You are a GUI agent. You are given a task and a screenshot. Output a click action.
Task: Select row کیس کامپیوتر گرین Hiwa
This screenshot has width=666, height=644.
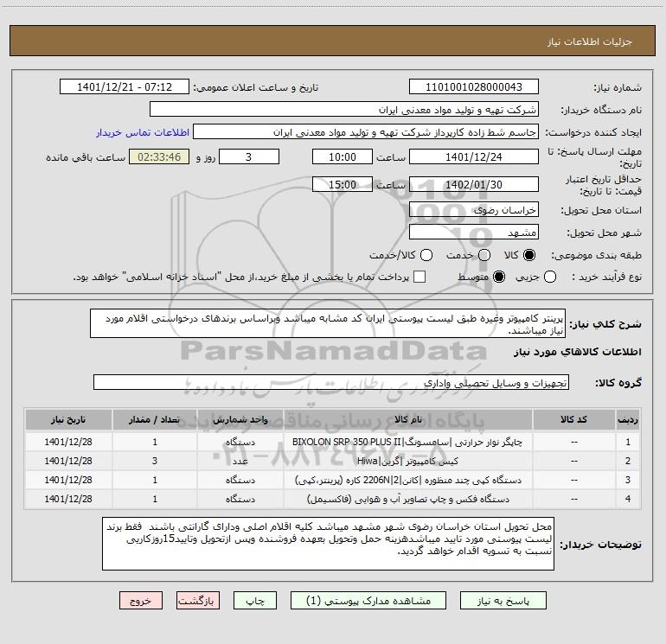(x=333, y=461)
